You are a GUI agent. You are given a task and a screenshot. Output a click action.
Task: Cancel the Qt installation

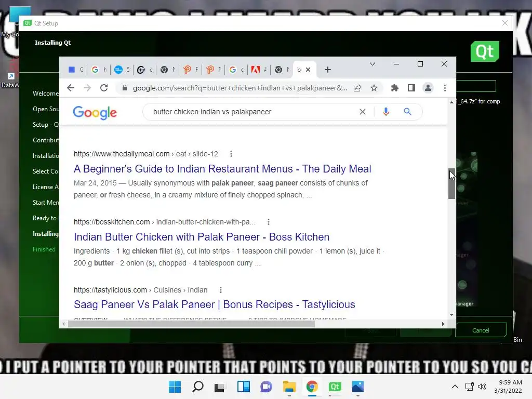pos(481,330)
